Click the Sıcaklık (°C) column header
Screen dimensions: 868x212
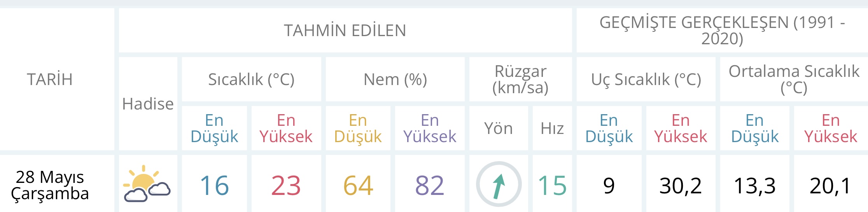coord(251,79)
